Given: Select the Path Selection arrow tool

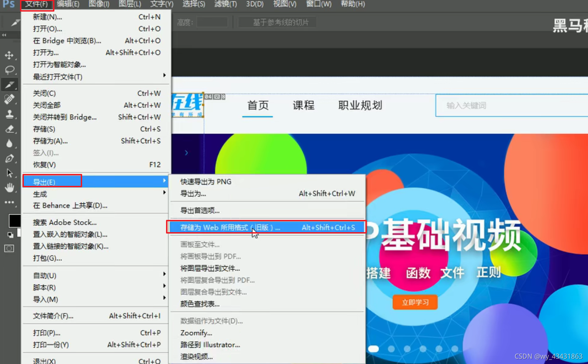Looking at the screenshot, I should tap(9, 173).
